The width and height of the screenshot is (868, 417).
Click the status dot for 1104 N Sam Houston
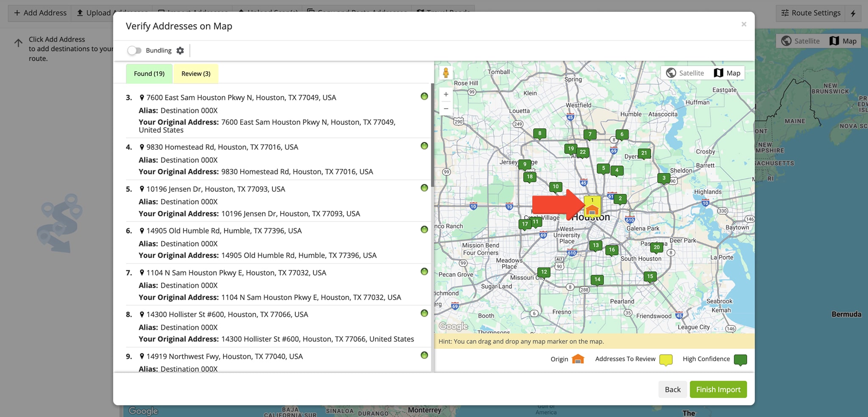coord(424,271)
